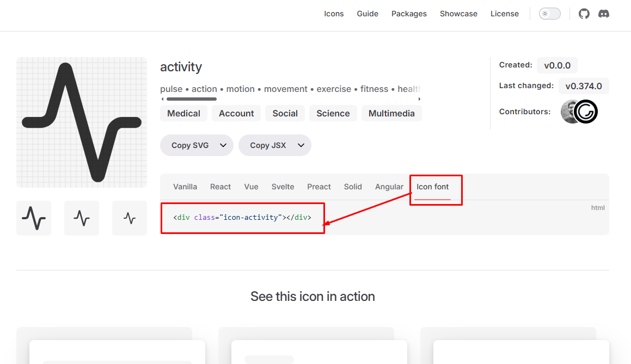Switch to the React code tab

tap(220, 187)
